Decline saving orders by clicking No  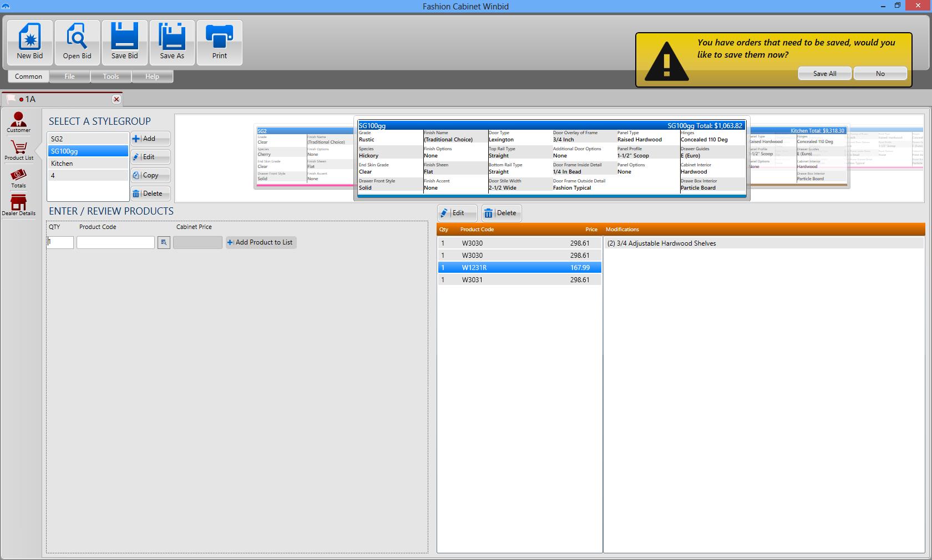click(880, 73)
